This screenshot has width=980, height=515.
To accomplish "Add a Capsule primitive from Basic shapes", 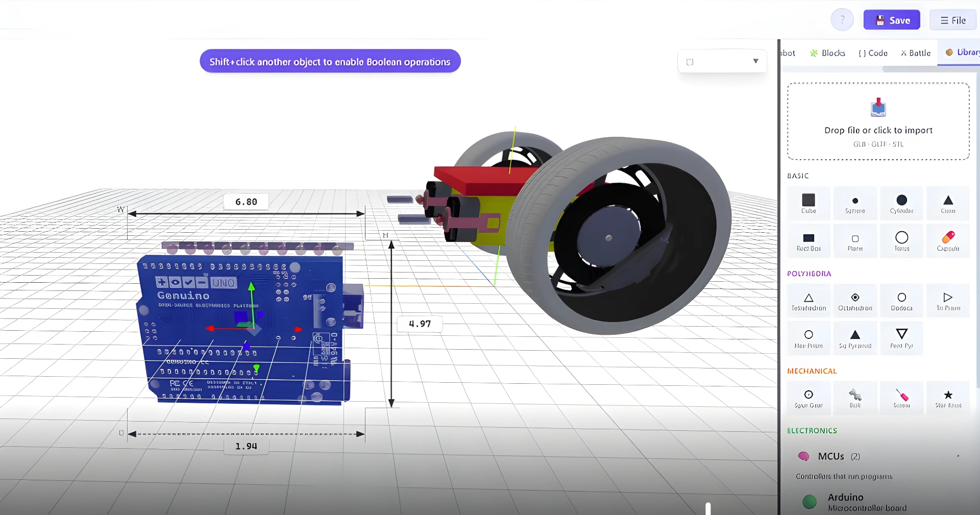I will (x=948, y=241).
